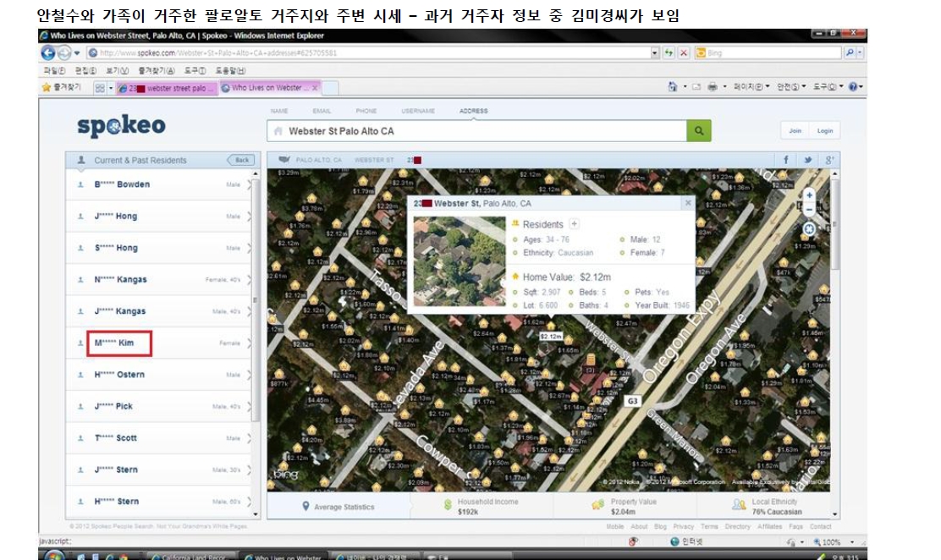The width and height of the screenshot is (941, 560).
Task: Close the 'Who Lives on Webster' tab
Action: 315,88
